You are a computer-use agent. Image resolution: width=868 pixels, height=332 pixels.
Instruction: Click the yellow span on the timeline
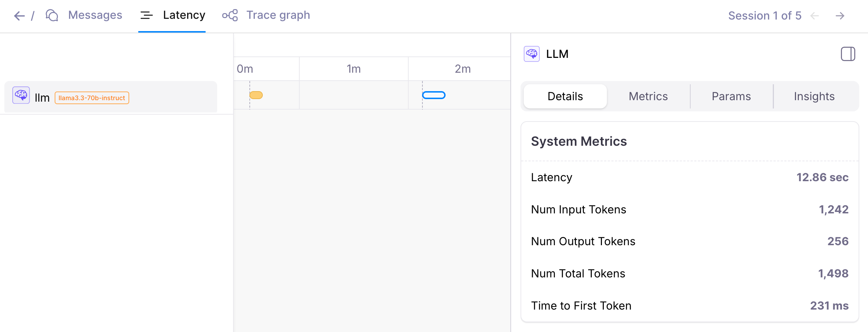(x=257, y=95)
